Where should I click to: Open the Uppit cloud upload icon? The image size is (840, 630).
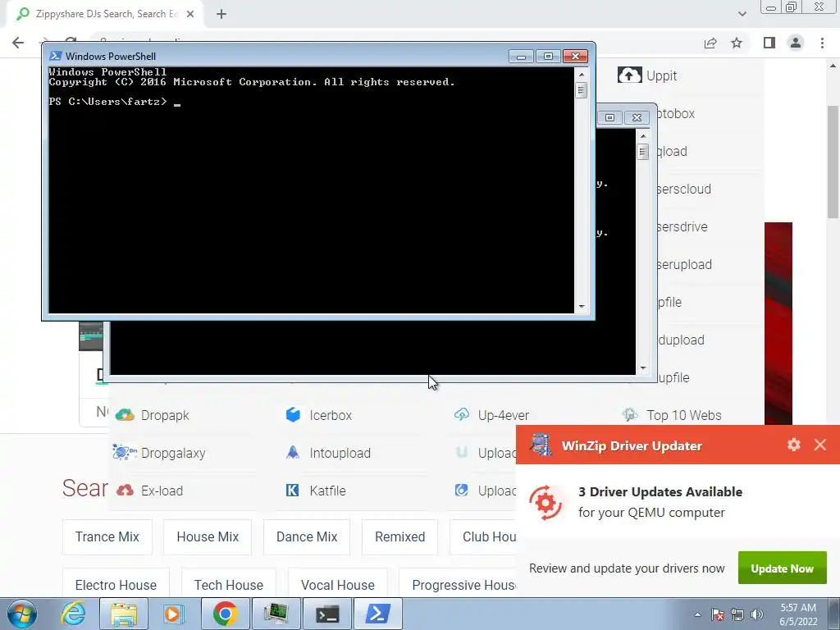[629, 75]
